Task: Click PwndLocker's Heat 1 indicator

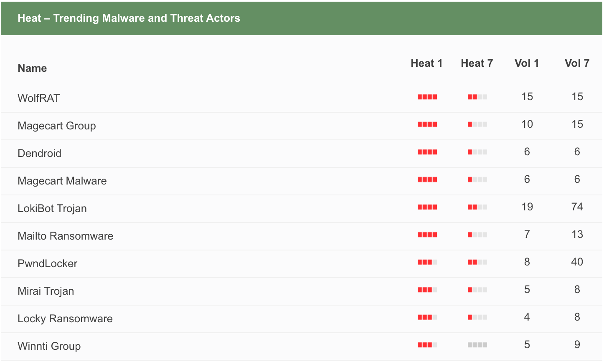Action: (x=427, y=262)
